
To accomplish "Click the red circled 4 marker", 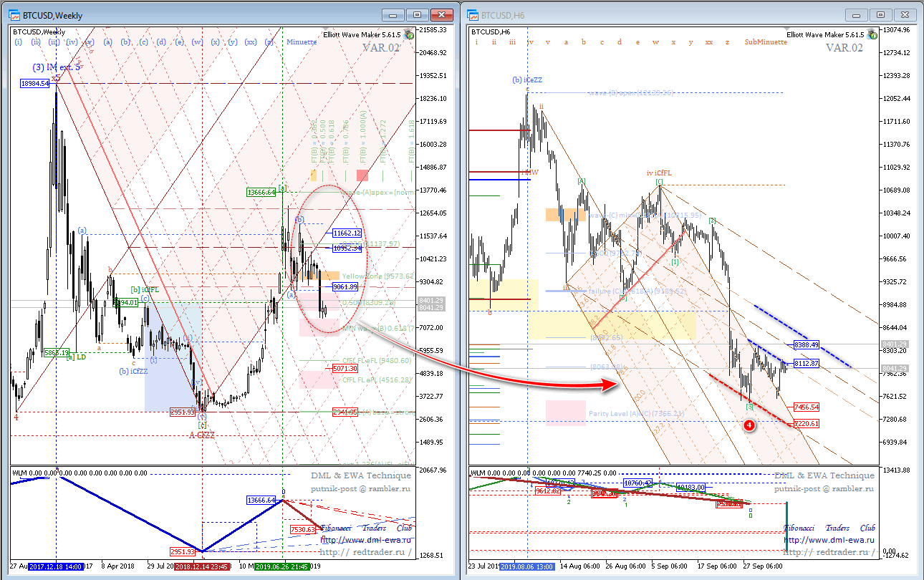I will (749, 425).
